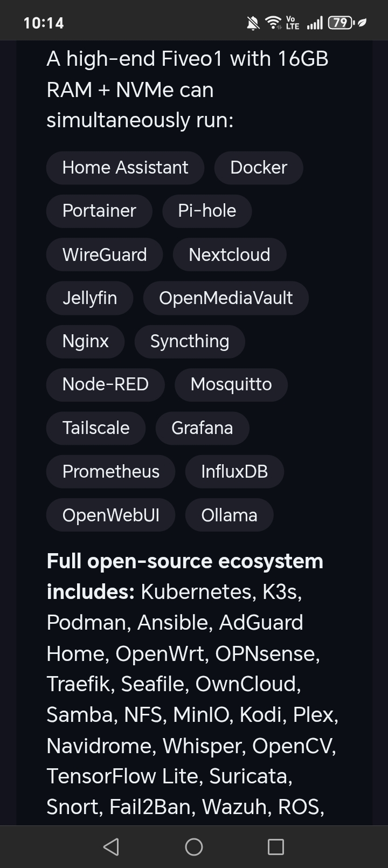388x868 pixels.
Task: Select the Home Assistant chip
Action: (x=125, y=168)
